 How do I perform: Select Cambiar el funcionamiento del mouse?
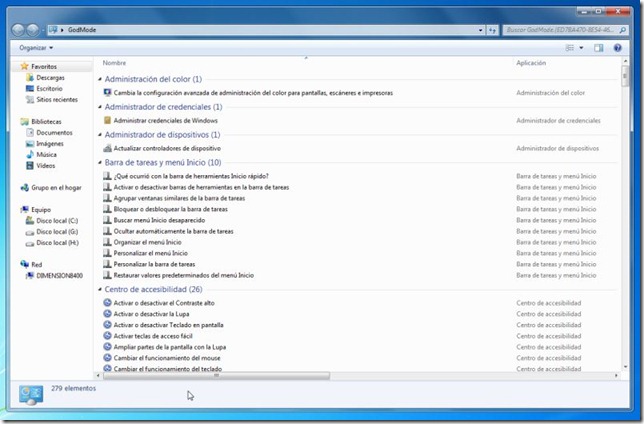click(167, 358)
